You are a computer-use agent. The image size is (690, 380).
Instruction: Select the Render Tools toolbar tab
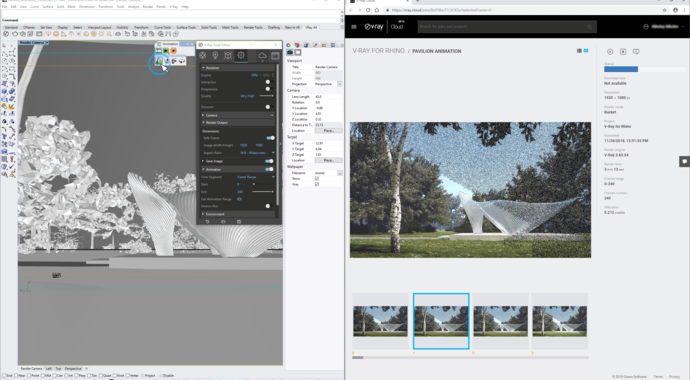[x=253, y=27]
